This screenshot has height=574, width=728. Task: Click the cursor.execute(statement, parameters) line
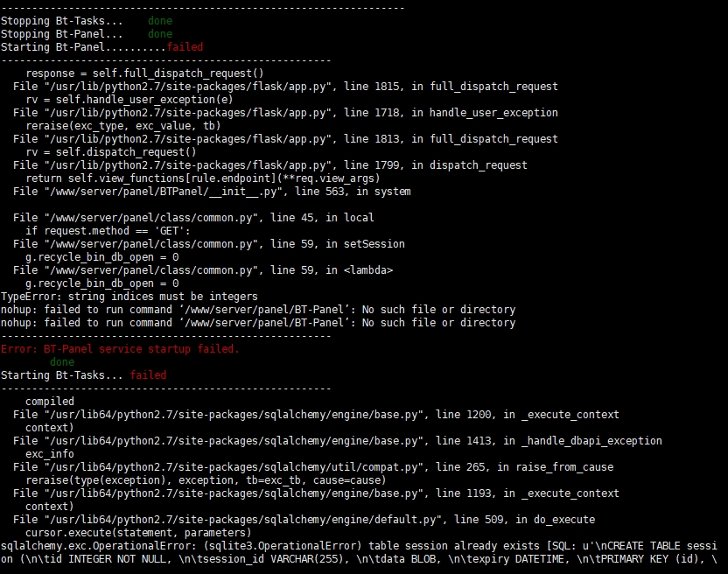coord(138,532)
